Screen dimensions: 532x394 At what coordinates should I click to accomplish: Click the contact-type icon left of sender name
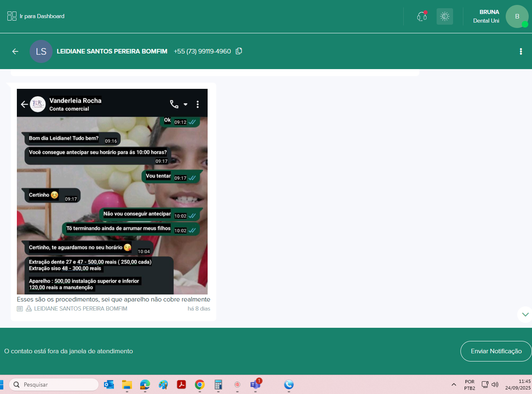(x=29, y=308)
